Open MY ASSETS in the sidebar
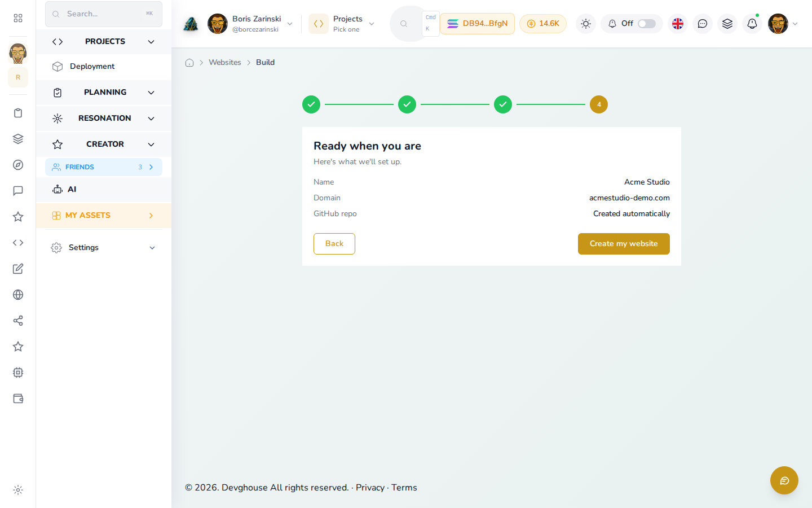 104,216
